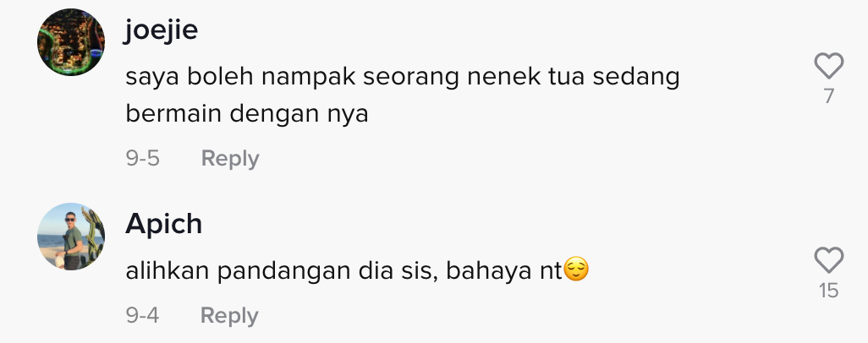Screen dimensions: 868x343
Task: Open the Apich username link
Action: click(163, 225)
